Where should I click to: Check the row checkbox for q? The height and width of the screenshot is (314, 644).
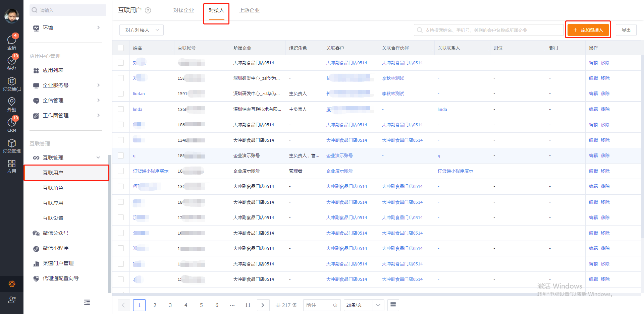(x=121, y=155)
